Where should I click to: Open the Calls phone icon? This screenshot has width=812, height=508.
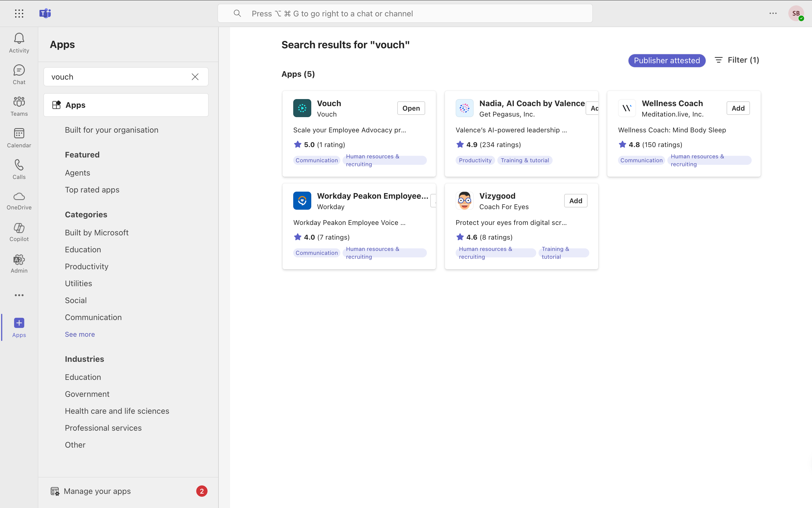19,165
